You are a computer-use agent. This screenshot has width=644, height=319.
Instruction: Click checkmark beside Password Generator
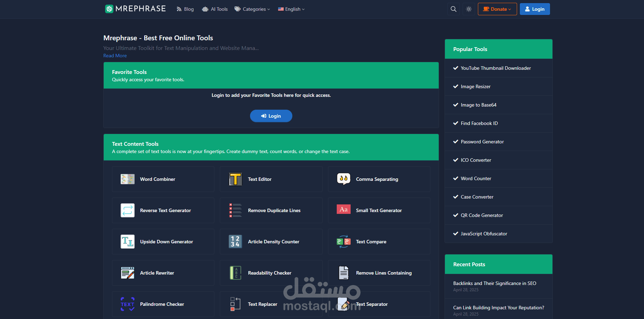(456, 142)
